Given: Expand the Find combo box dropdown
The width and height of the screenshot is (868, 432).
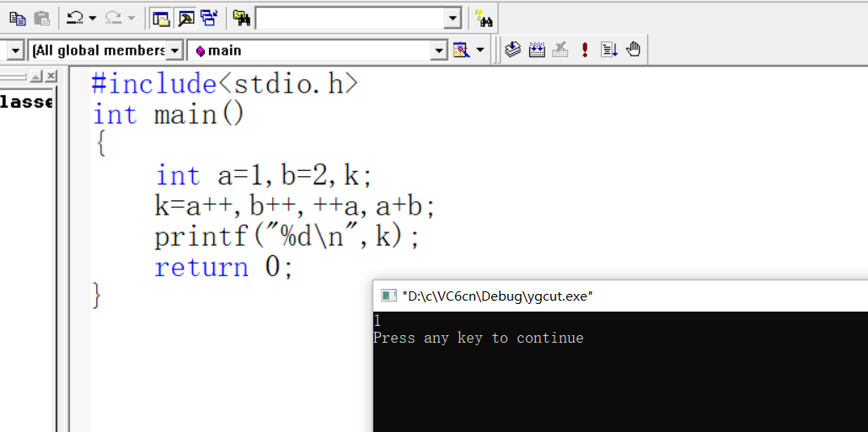Looking at the screenshot, I should coord(453,19).
